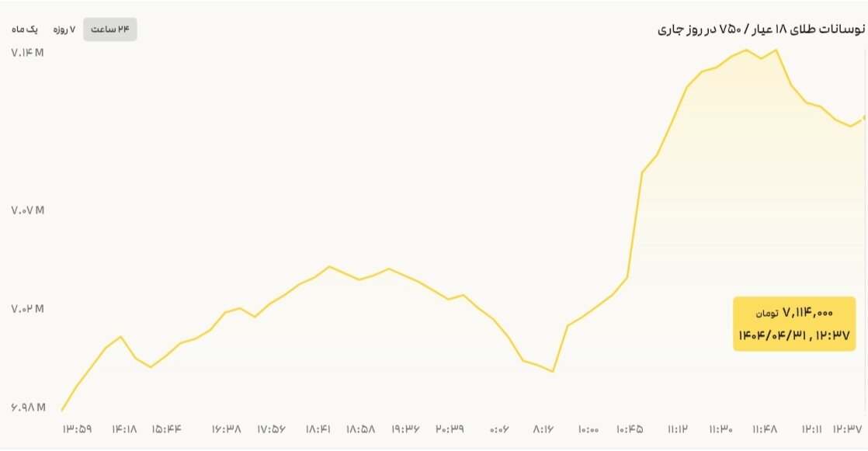
Task: Select the 24-hour (۲۴ ساعت) range tab
Action: pos(109,29)
